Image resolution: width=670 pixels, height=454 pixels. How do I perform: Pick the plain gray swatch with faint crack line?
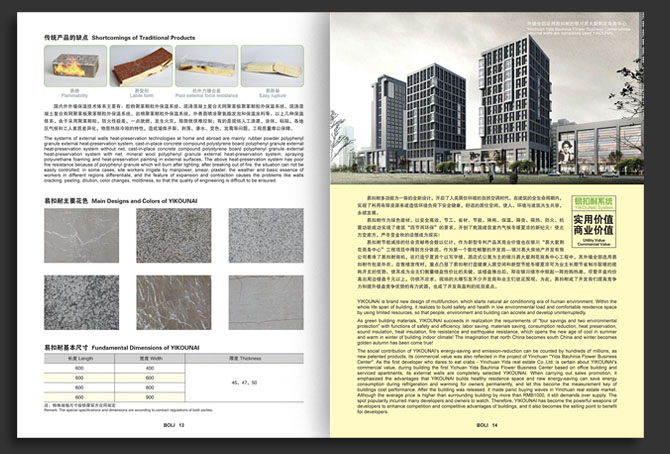[x=266, y=303]
